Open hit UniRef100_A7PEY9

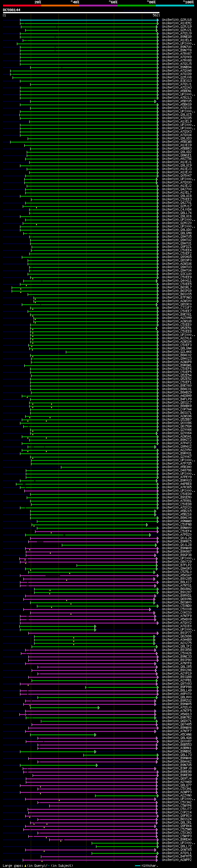point(177,477)
